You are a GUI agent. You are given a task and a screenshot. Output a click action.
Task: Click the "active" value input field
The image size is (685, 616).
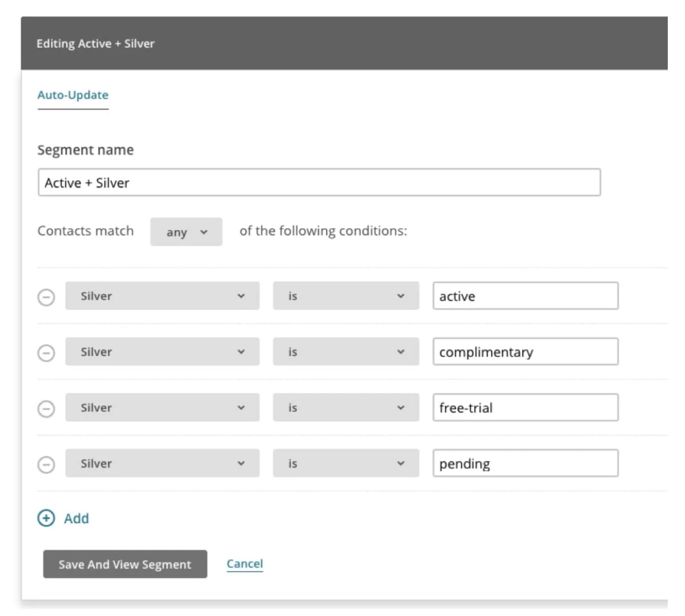click(x=525, y=296)
